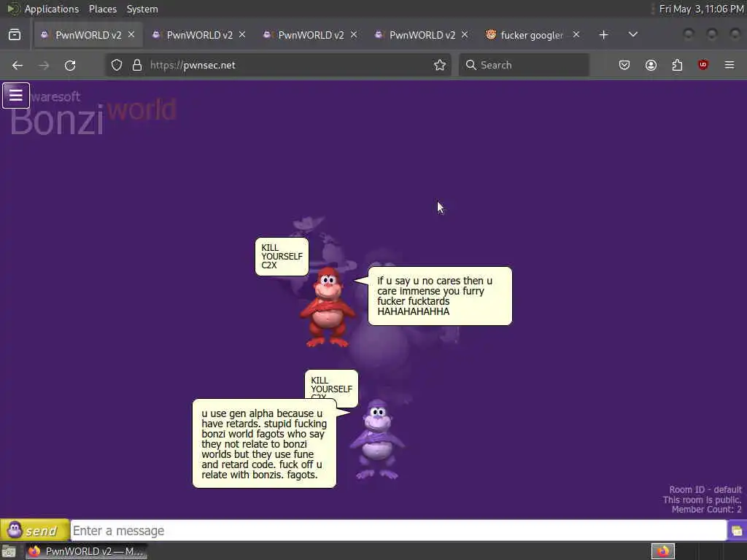Click the Member Count: 2 text
Viewport: 747px width, 560px height.
coord(706,510)
